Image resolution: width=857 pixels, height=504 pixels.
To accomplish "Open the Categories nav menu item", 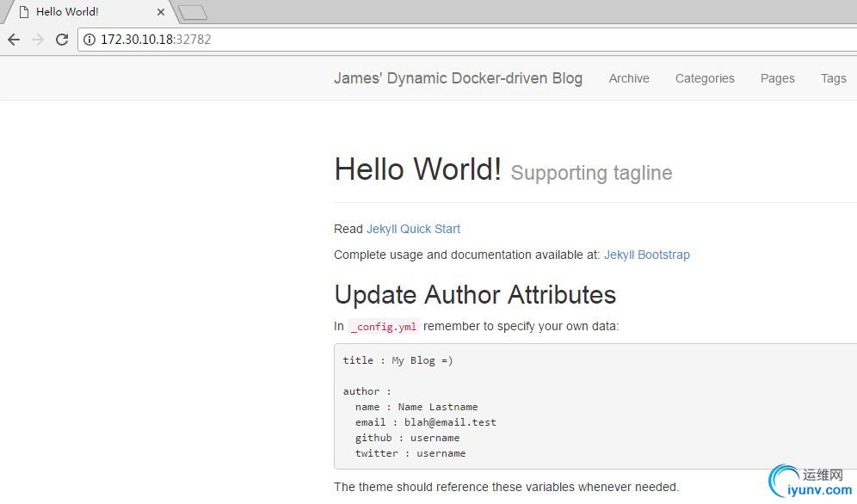I will pos(705,78).
